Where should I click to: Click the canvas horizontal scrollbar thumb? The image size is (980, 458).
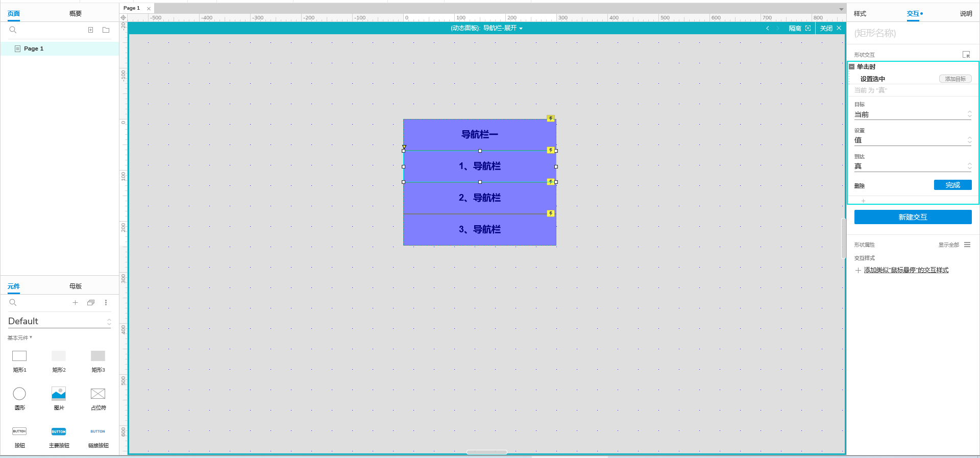tap(487, 452)
